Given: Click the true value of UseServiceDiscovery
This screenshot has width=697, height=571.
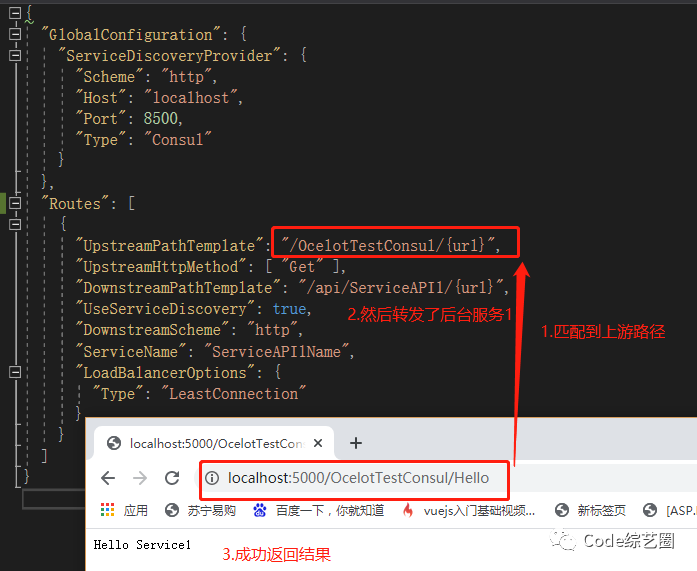Looking at the screenshot, I should [289, 308].
